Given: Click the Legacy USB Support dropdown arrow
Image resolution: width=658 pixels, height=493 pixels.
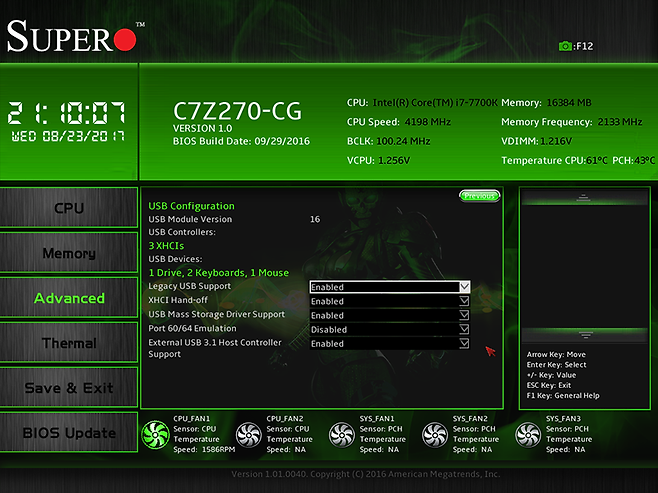Looking at the screenshot, I should [x=464, y=287].
